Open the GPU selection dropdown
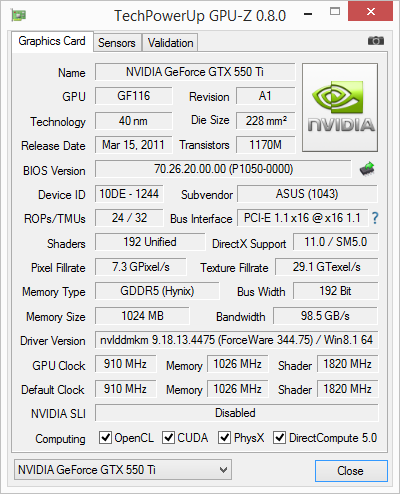The height and width of the screenshot is (494, 400). [x=123, y=470]
